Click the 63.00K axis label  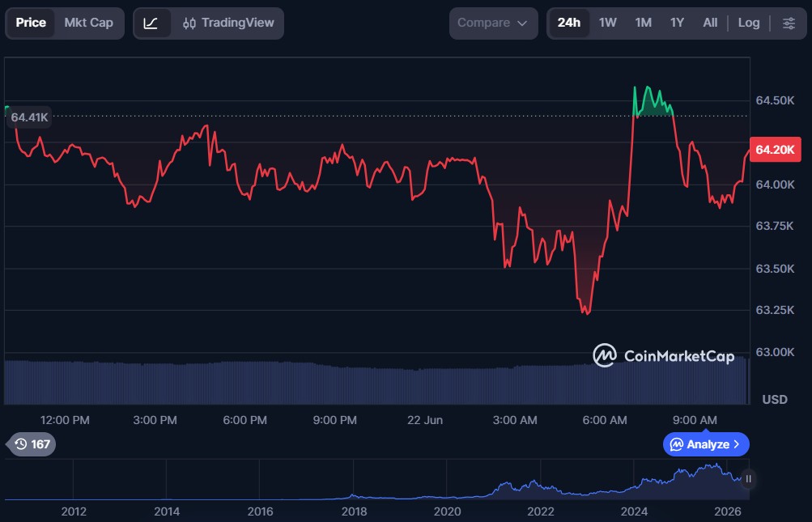(775, 352)
